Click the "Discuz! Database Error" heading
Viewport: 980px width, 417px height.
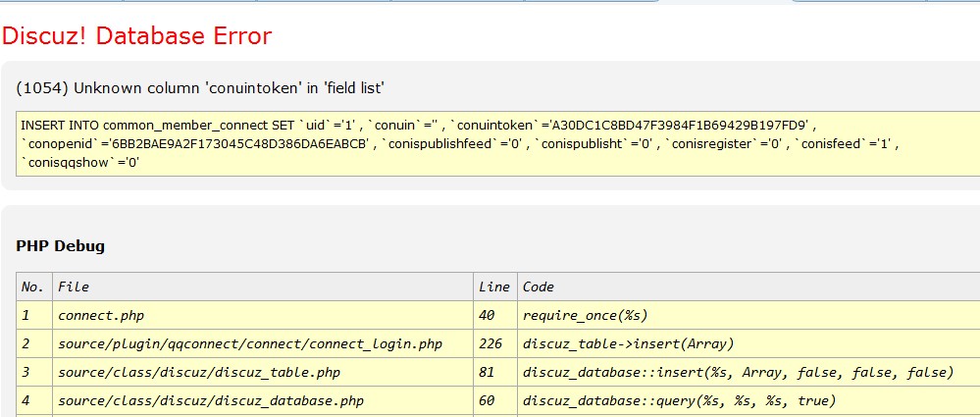[x=136, y=36]
